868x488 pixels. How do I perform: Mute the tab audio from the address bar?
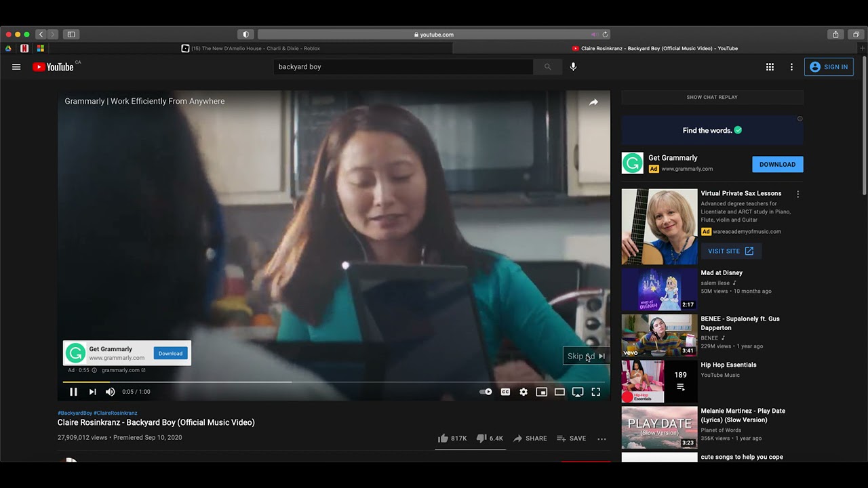594,35
